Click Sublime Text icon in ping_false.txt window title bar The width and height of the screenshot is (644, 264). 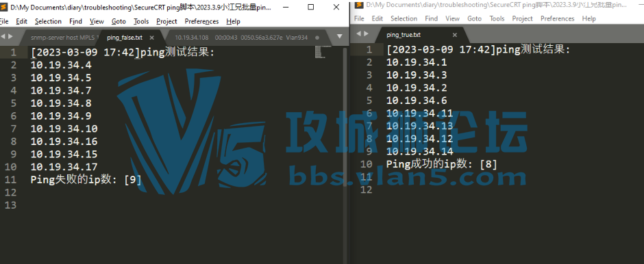[x=3, y=7]
